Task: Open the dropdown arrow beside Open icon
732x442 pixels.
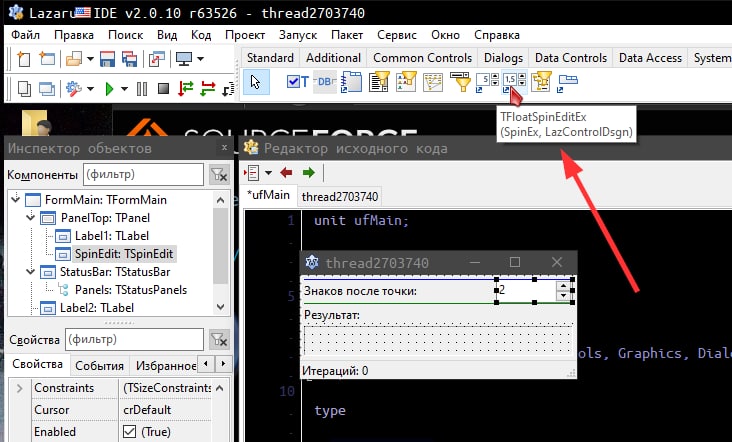Action: tap(90, 59)
